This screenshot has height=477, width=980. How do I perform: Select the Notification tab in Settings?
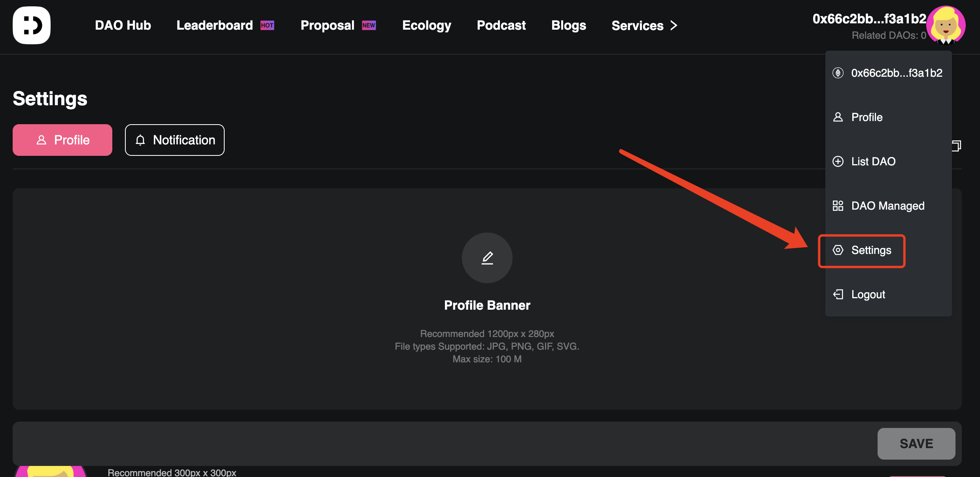coord(174,139)
